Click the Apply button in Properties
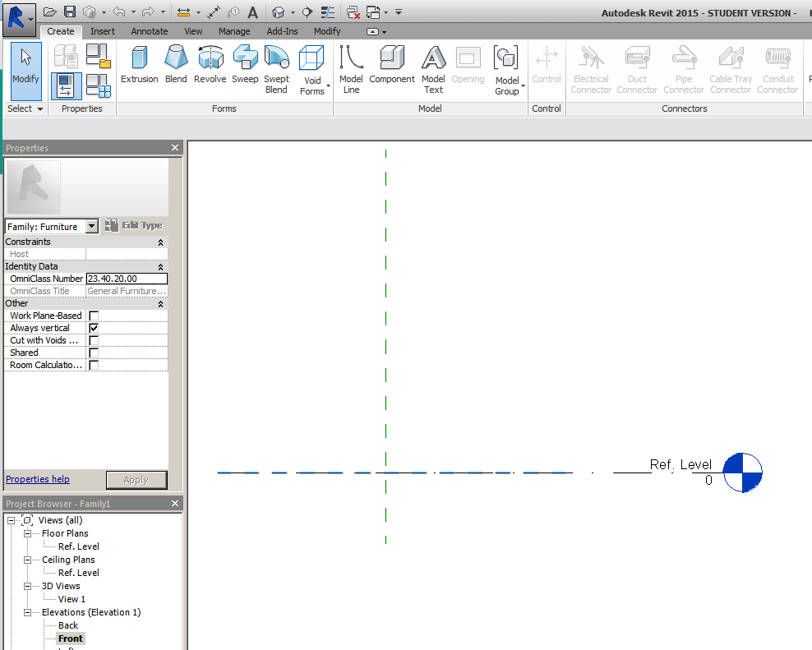Screen dimensions: 812x650 136,479
